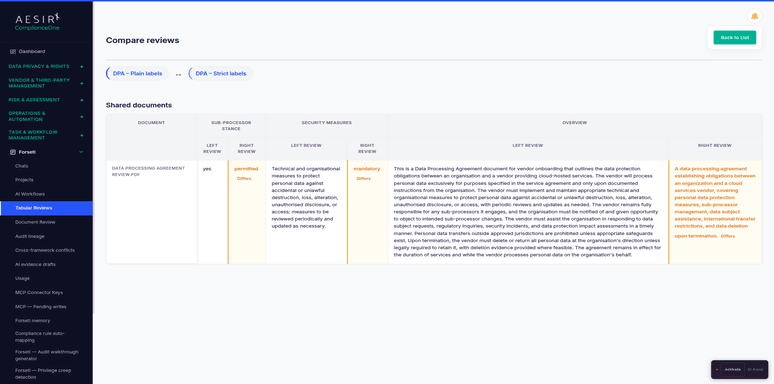This screenshot has height=384, width=774.
Task: Click the Differs tag in Overview right review
Action: point(728,236)
